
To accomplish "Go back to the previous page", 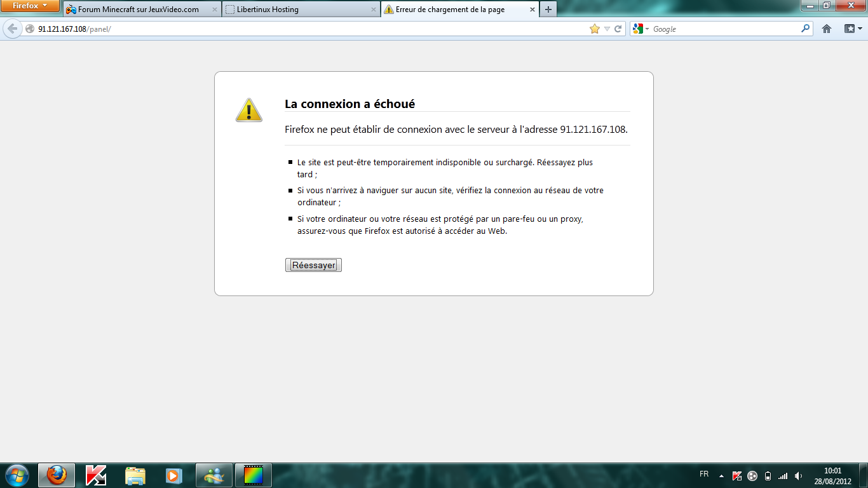I will 12,29.
